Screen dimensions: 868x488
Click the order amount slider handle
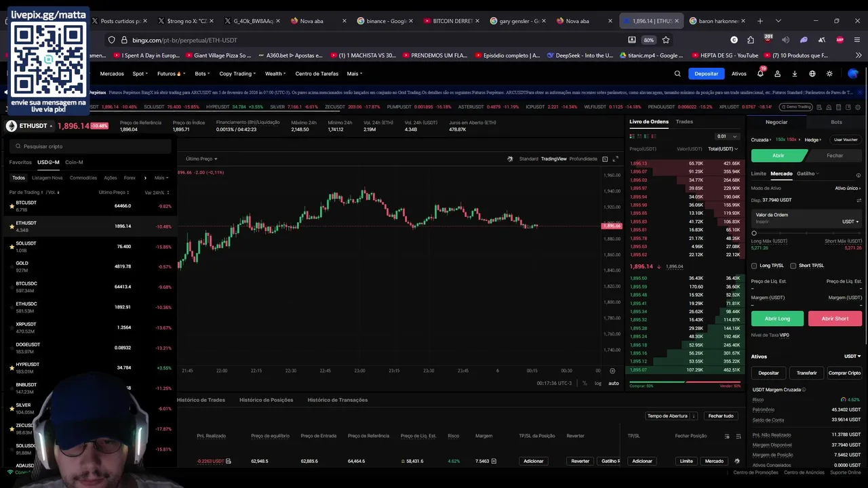pos(754,233)
